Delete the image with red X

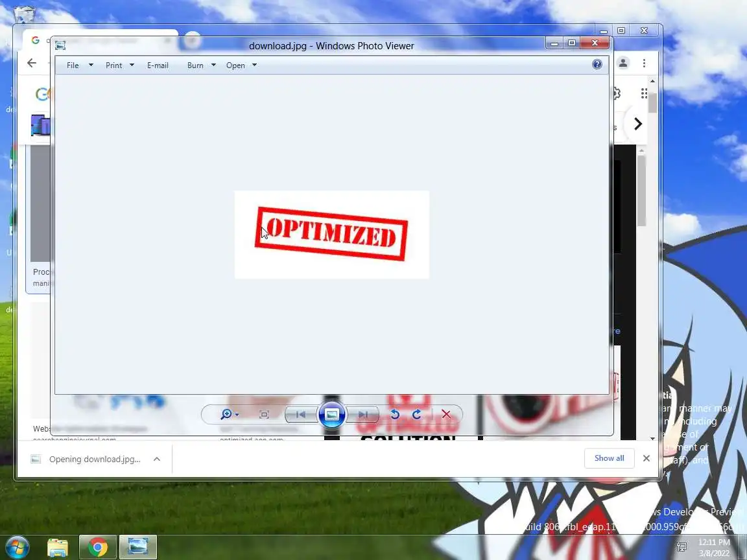point(446,414)
